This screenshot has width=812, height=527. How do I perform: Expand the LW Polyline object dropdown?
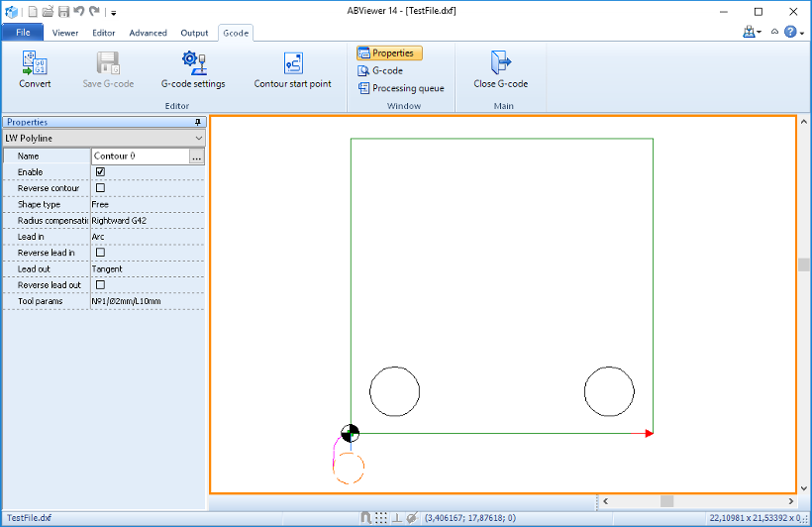click(199, 139)
